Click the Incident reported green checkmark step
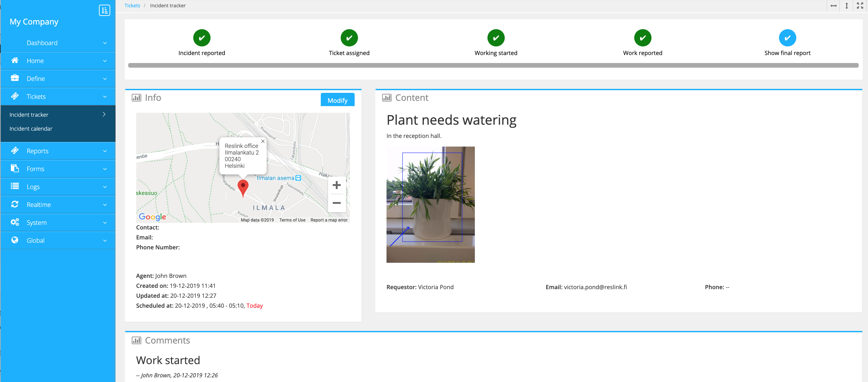Image resolution: width=868 pixels, height=382 pixels. (x=202, y=38)
